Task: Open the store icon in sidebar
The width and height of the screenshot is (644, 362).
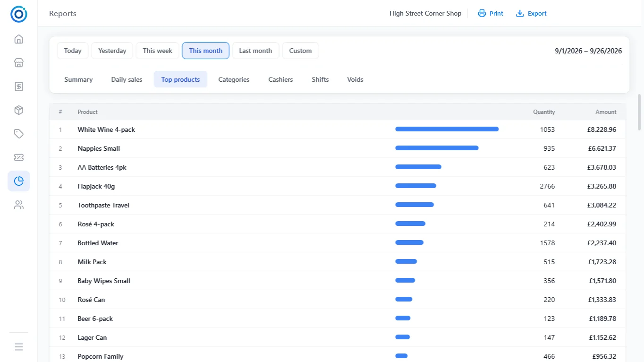Action: point(19,63)
